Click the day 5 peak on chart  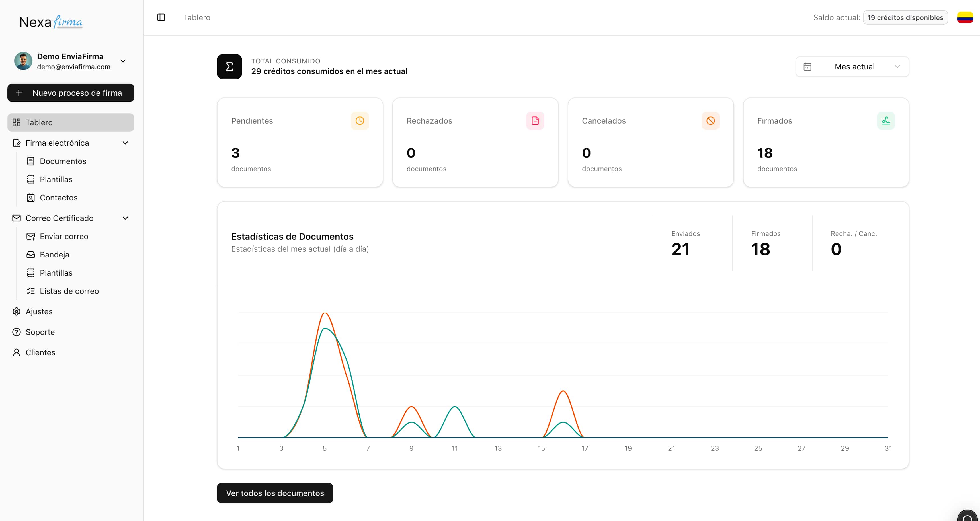325,313
